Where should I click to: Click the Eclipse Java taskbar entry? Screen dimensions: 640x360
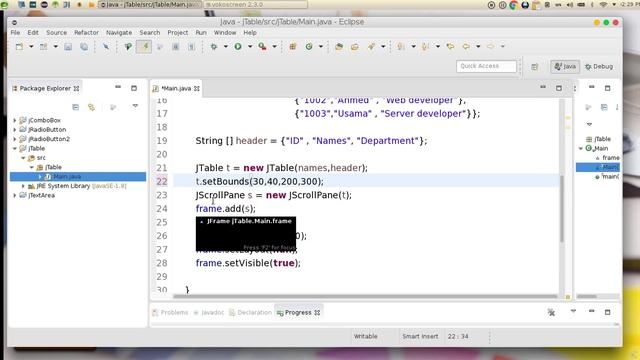click(x=150, y=4)
